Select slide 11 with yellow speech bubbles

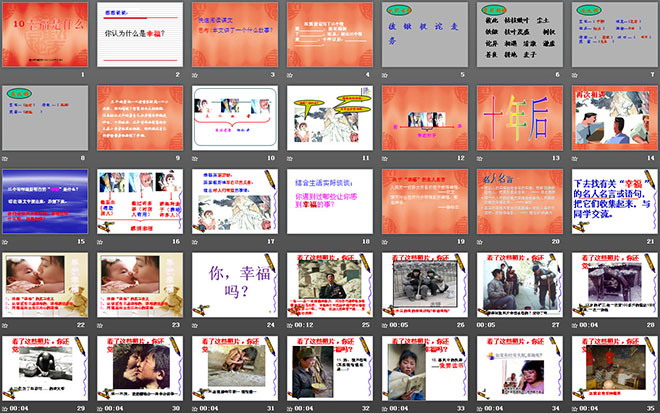pos(330,118)
